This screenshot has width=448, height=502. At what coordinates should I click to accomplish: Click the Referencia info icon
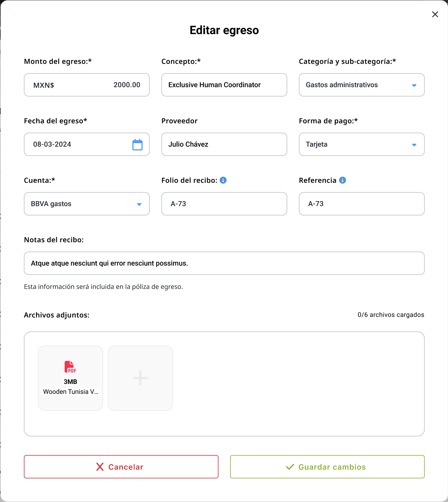pos(343,180)
